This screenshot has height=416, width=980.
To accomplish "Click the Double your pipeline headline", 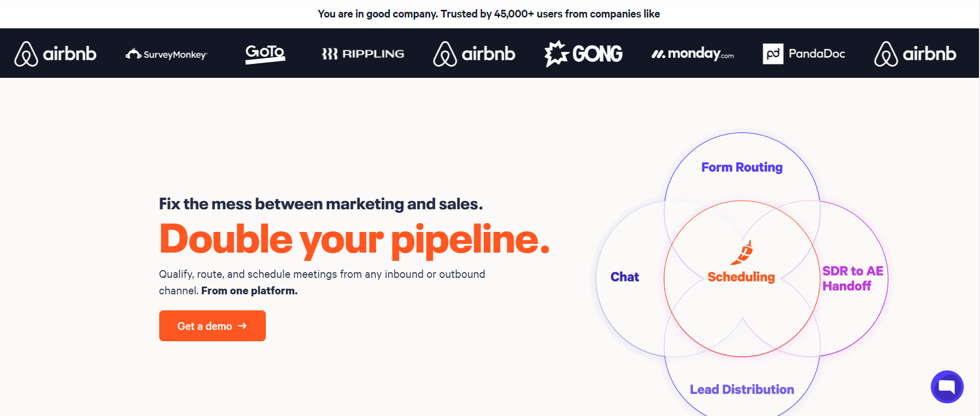I will (354, 239).
